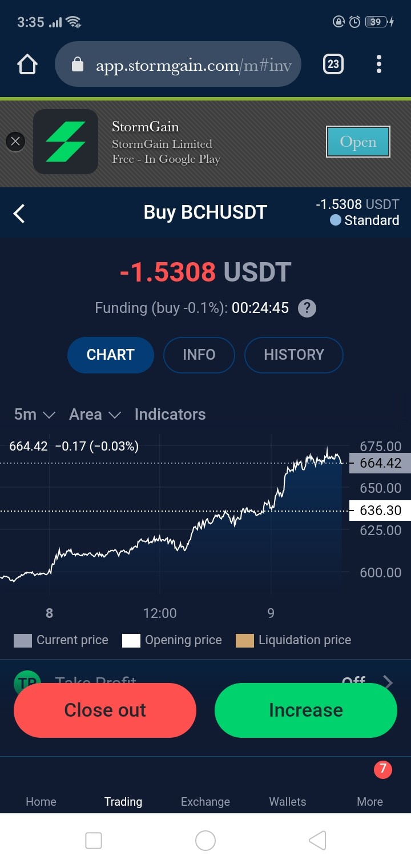Open the Indicators option
Viewport: 411px width, 868px height.
click(170, 415)
